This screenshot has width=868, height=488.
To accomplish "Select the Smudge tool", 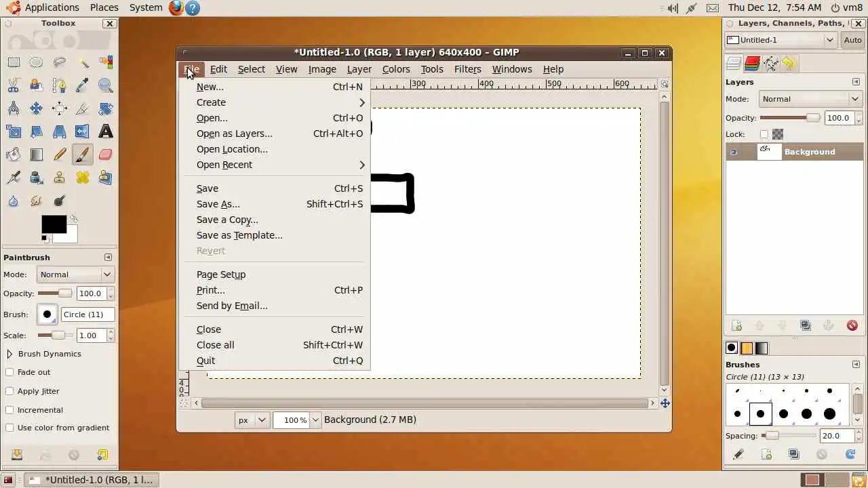I will 37,201.
